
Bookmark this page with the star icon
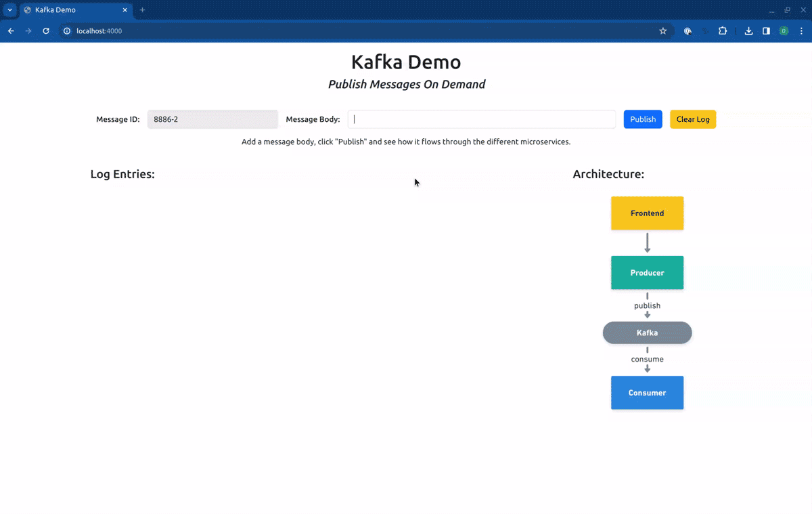pyautogui.click(x=663, y=31)
